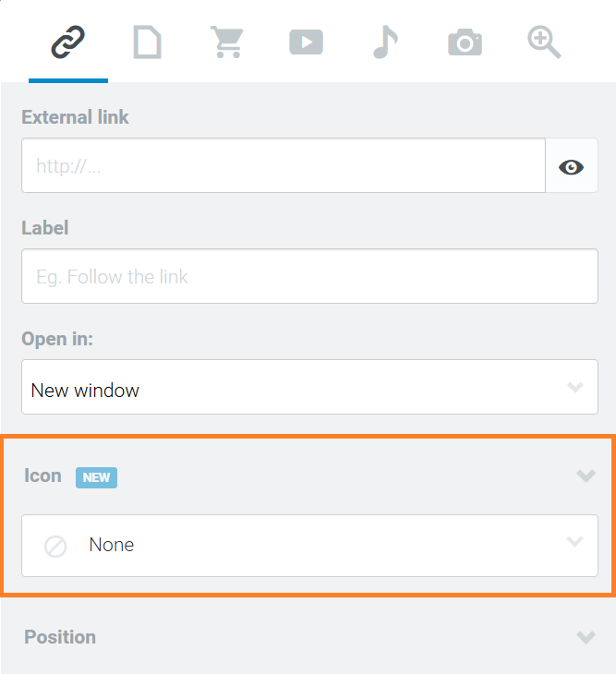Open the music note audio tab

(386, 42)
